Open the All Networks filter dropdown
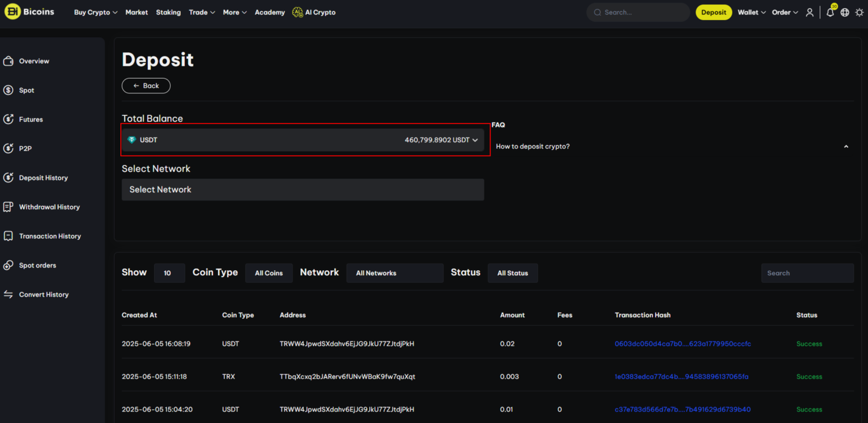This screenshot has height=423, width=868. point(395,273)
